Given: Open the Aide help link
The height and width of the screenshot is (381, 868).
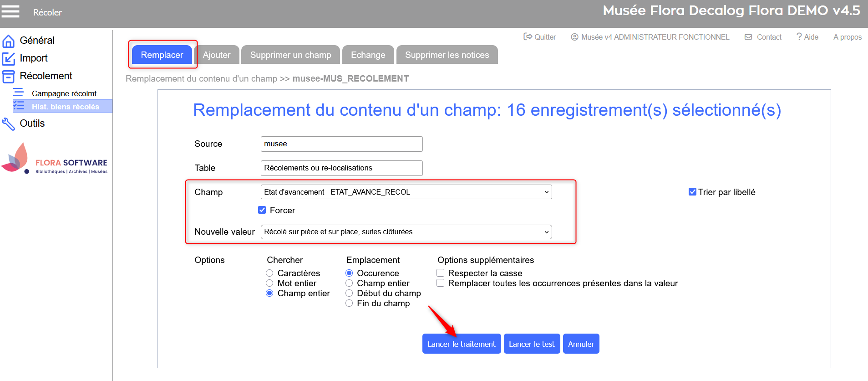Looking at the screenshot, I should pyautogui.click(x=811, y=37).
